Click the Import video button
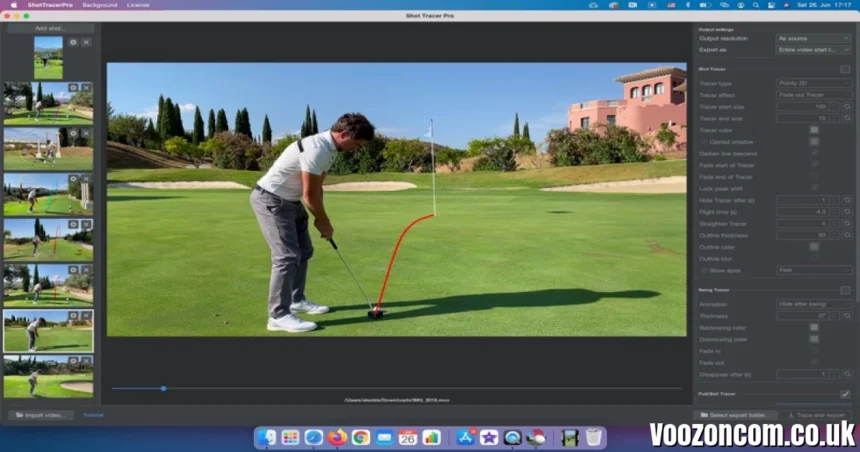 click(41, 415)
